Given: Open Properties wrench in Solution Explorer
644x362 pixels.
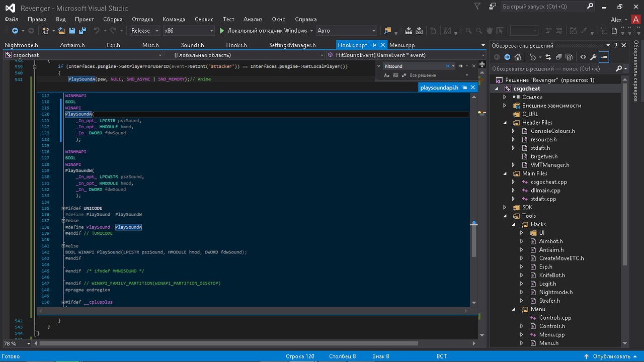Looking at the screenshot, I should point(593,57).
